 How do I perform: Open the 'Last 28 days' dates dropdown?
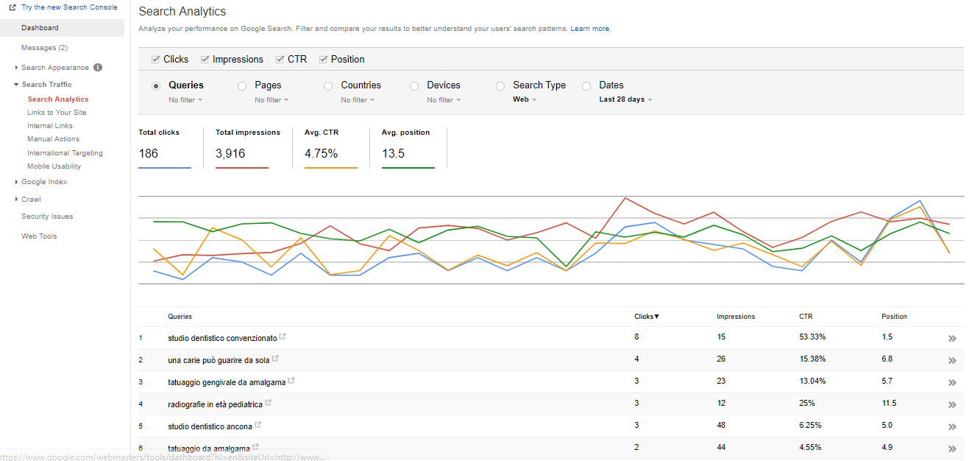coord(625,99)
